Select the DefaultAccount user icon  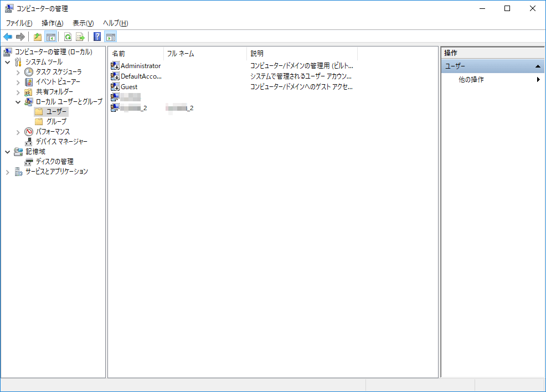[115, 76]
